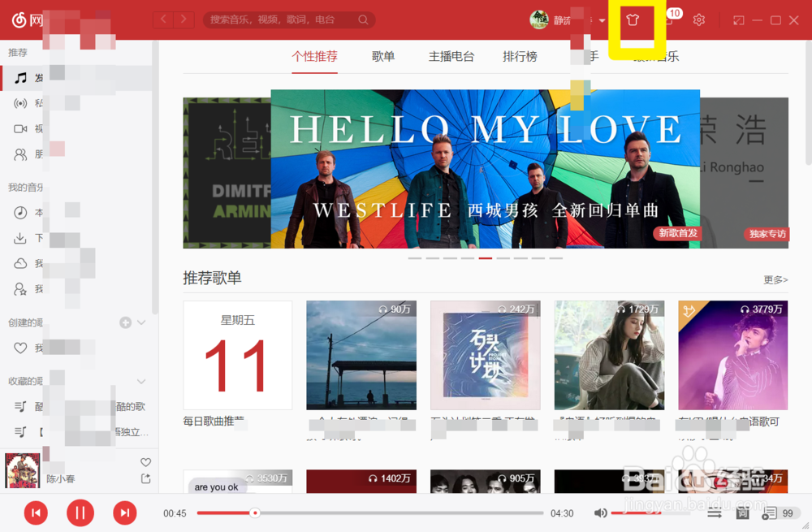Skip to the next track
Screen dimensions: 812x532
point(125,513)
